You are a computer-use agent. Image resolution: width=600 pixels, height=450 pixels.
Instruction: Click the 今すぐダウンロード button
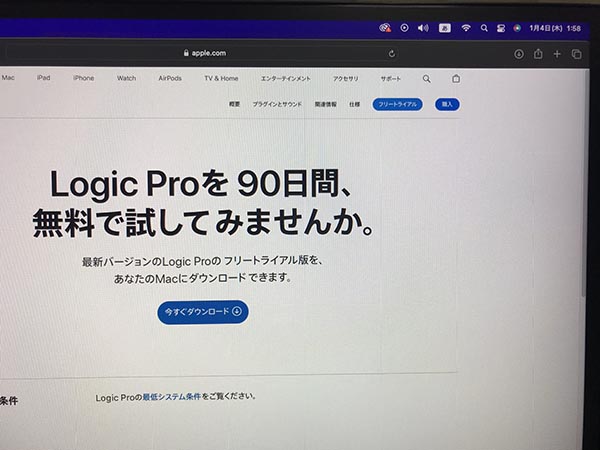point(203,312)
